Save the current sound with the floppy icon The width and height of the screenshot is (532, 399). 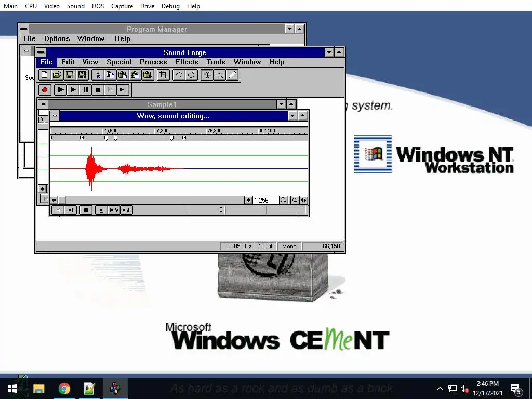point(70,75)
